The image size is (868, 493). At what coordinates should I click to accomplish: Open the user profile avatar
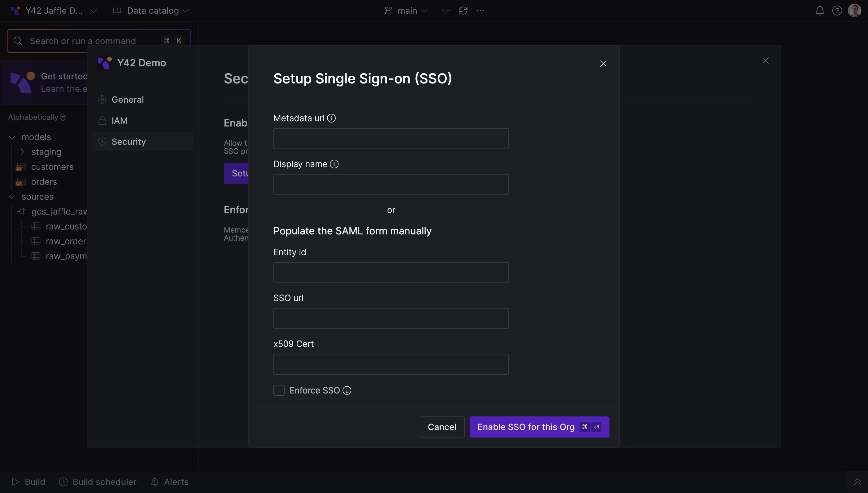[854, 11]
